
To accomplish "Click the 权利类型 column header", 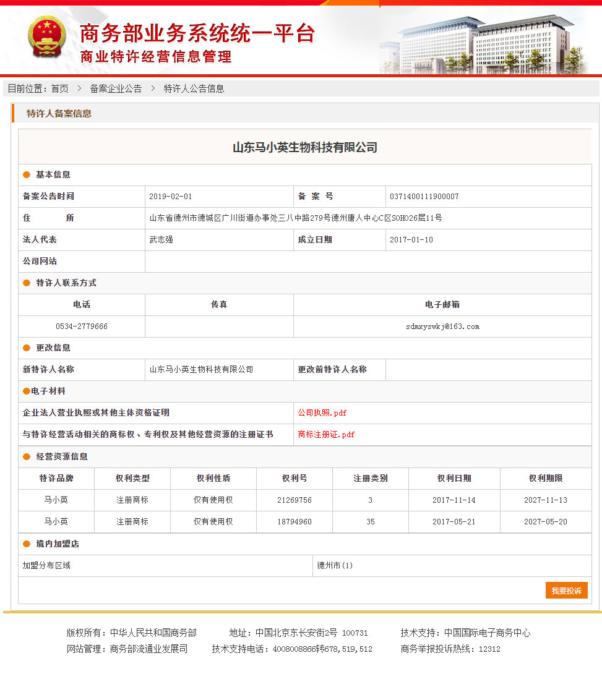I will tap(132, 478).
